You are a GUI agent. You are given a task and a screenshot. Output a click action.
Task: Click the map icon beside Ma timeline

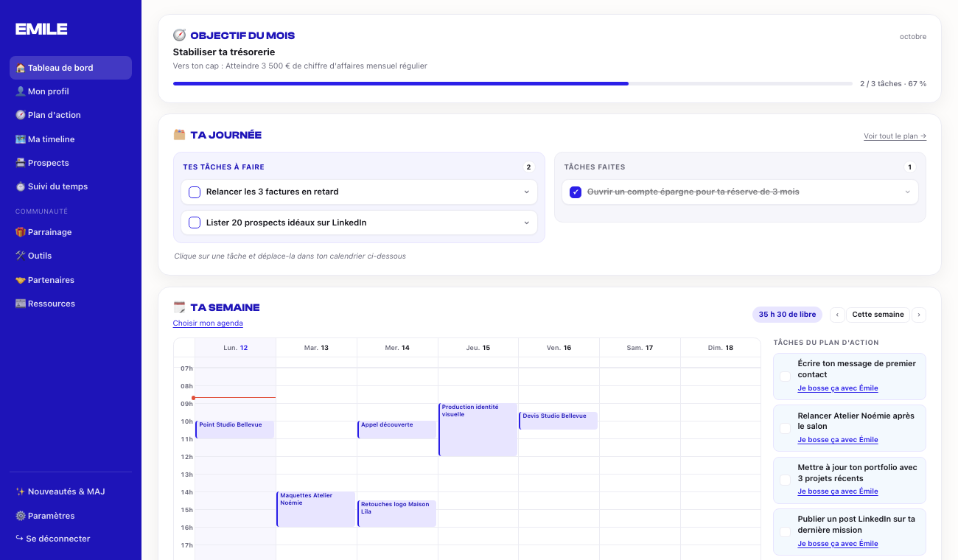[x=21, y=139]
